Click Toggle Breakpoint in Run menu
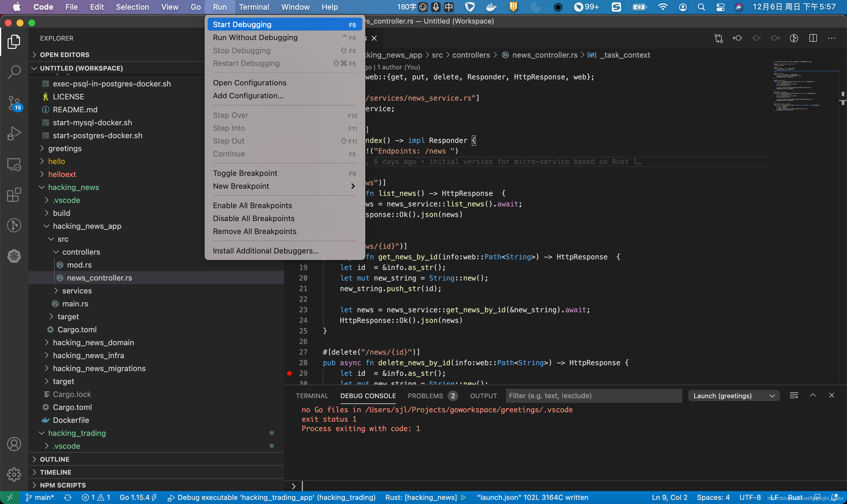The width and height of the screenshot is (847, 504). click(245, 173)
